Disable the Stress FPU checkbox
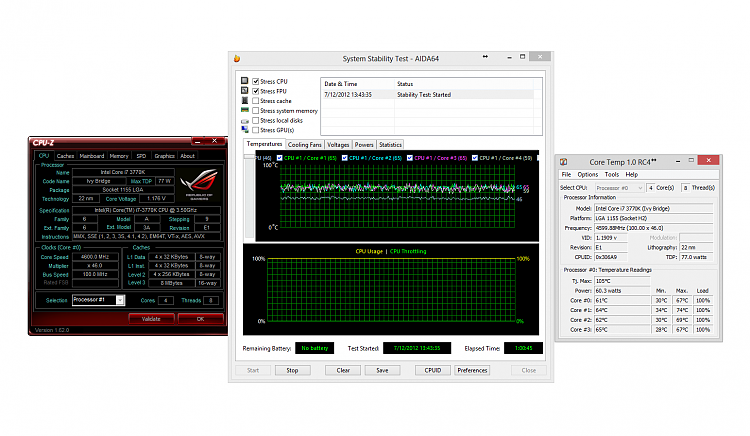This screenshot has height=436, width=750. [255, 91]
